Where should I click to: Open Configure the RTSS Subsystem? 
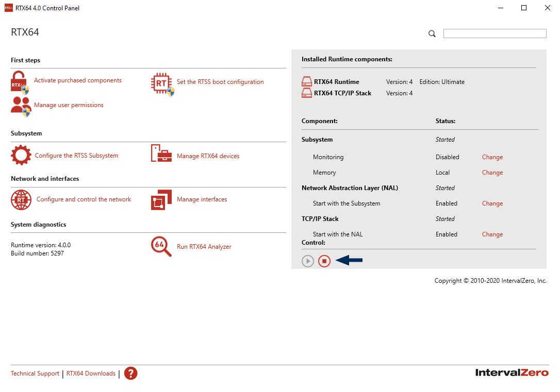pyautogui.click(x=77, y=156)
